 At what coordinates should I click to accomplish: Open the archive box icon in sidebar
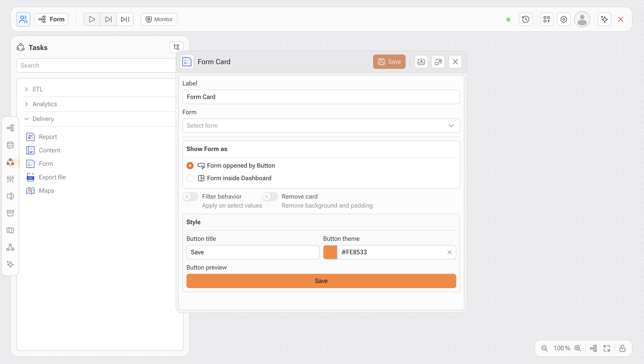(10, 213)
